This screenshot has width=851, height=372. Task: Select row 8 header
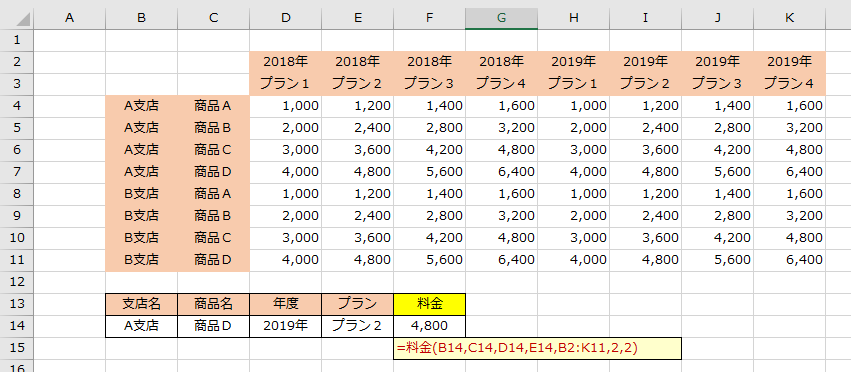16,194
